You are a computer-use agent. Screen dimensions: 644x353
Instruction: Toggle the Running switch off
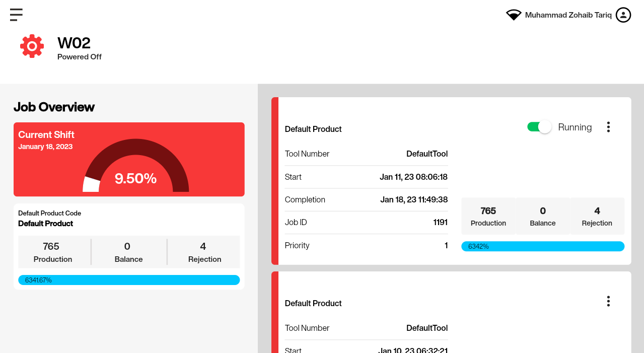(539, 127)
